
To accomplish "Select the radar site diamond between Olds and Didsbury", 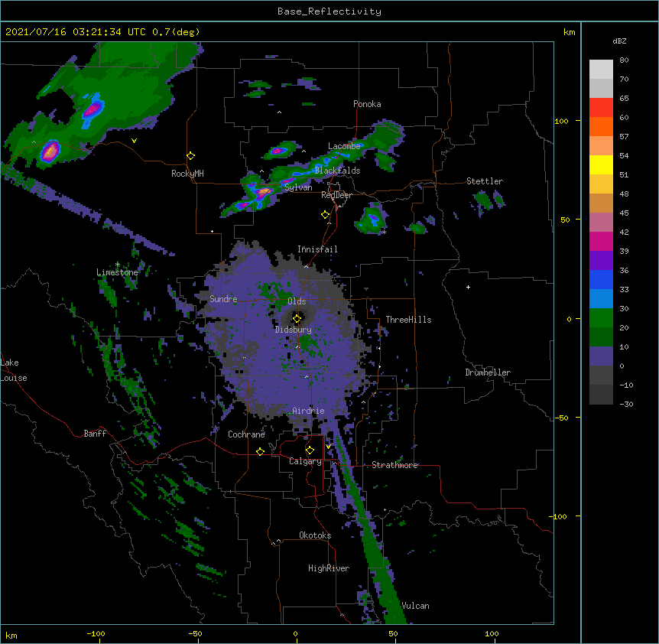I will (297, 318).
